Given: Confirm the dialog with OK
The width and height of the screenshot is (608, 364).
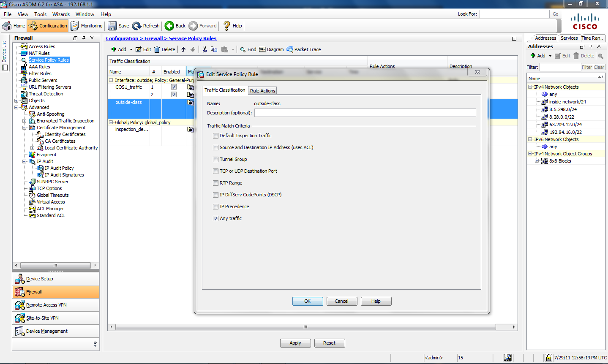Looking at the screenshot, I should pos(308,301).
